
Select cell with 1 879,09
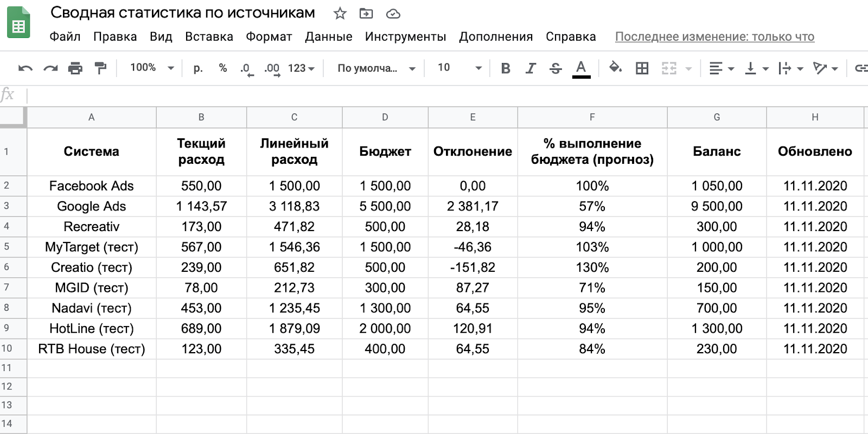tap(294, 328)
